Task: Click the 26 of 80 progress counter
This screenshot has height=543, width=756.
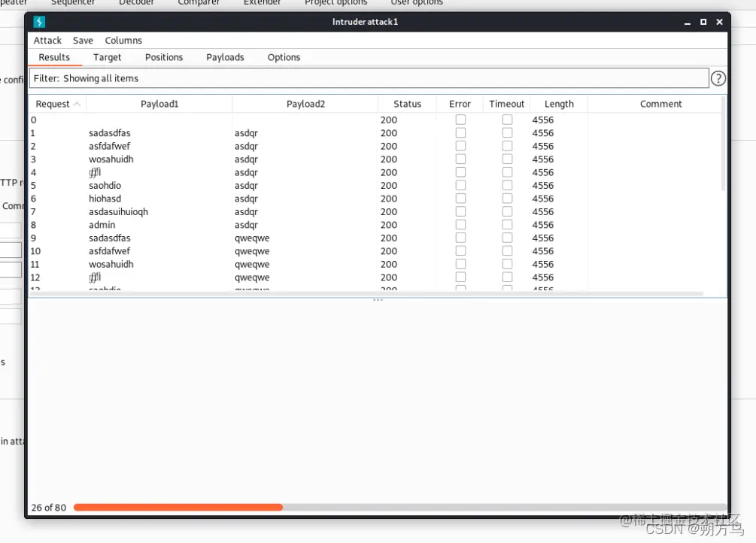Action: 48,508
